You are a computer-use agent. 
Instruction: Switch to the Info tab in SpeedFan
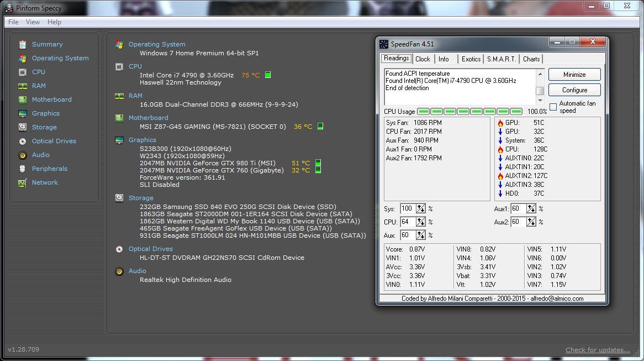(x=444, y=59)
